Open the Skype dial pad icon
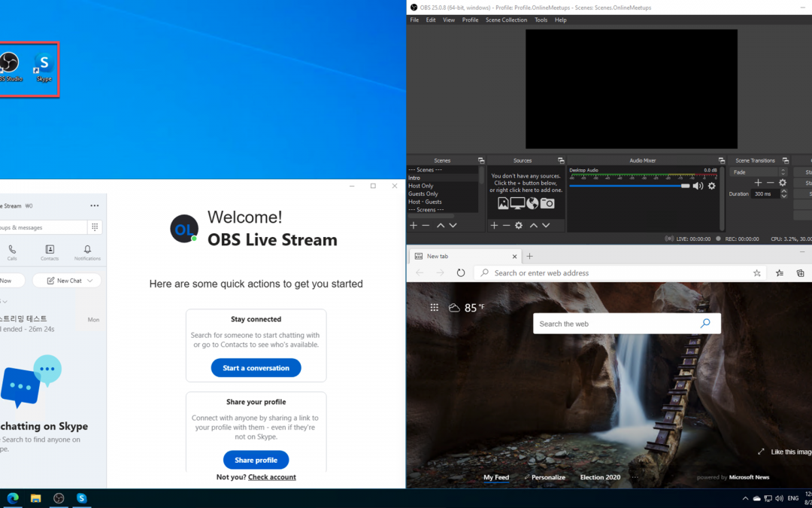 pos(95,227)
